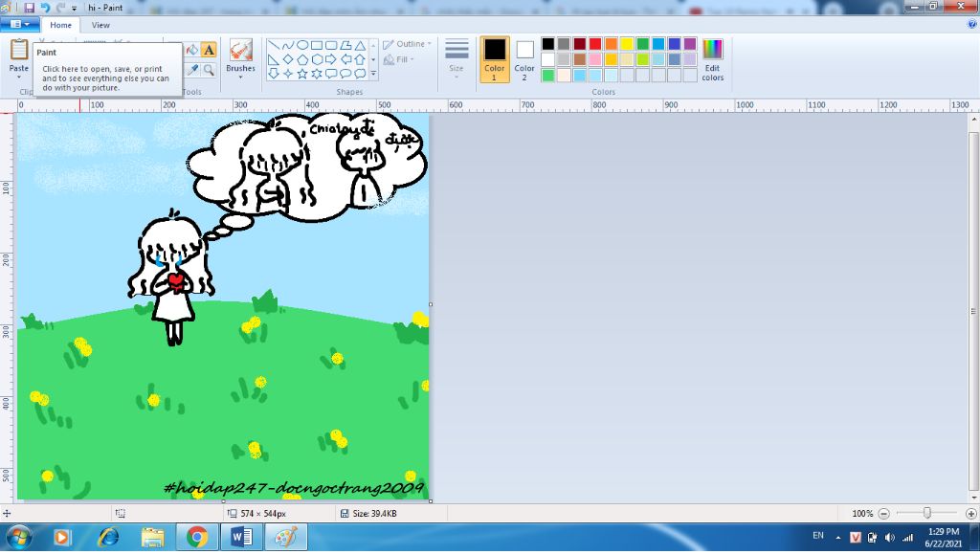Viewport: 980px width, 554px height.
Task: Open the Edit colors dialog
Action: pos(712,59)
